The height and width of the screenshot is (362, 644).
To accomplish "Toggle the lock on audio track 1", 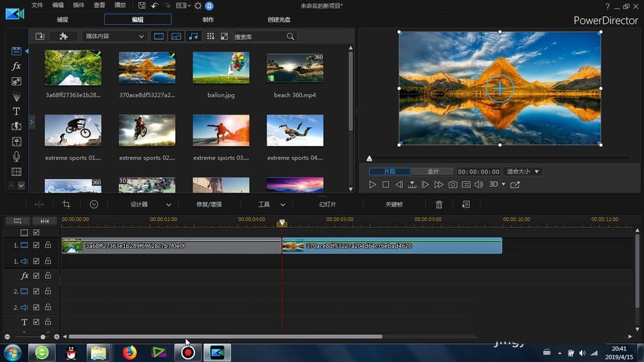I will point(48,261).
